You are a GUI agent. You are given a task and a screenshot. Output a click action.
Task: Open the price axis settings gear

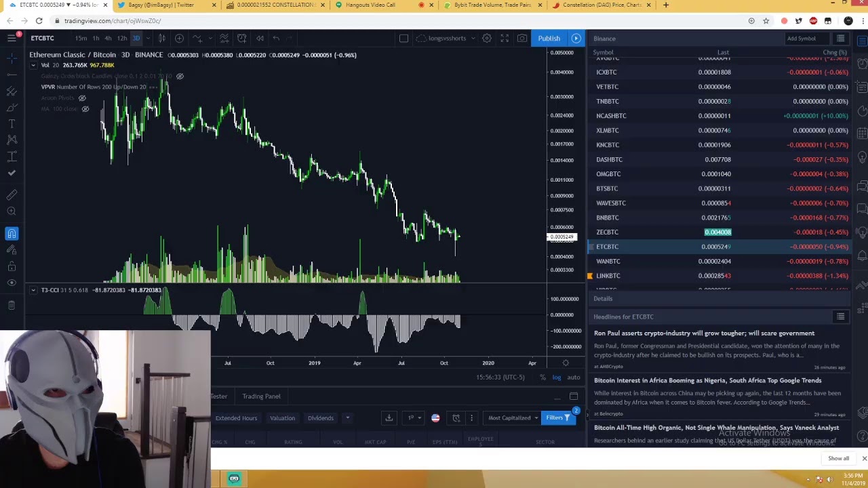point(566,363)
